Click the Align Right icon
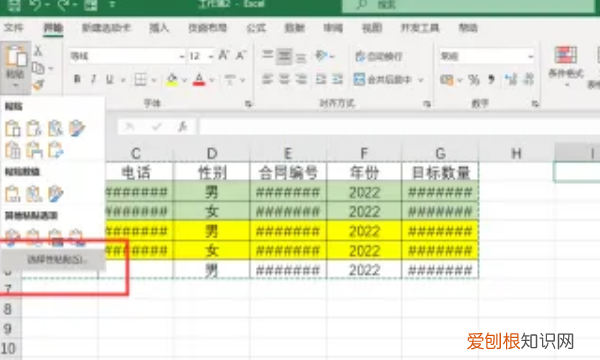The height and width of the screenshot is (360, 600). click(x=301, y=79)
